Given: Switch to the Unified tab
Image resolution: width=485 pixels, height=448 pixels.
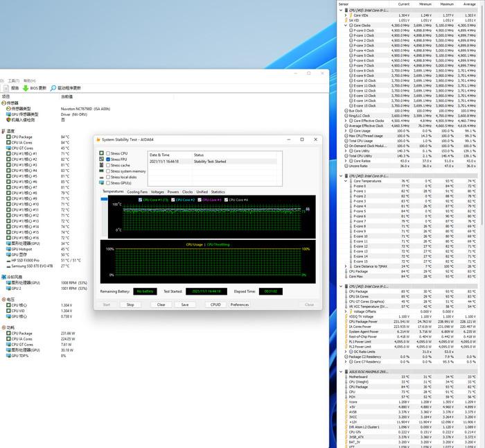Looking at the screenshot, I should (x=202, y=192).
